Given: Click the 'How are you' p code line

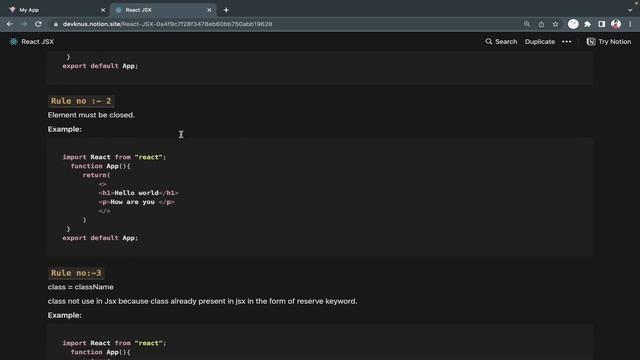Looking at the screenshot, I should (x=136, y=202).
